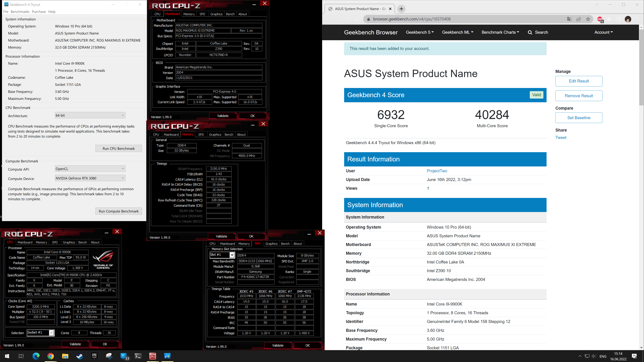
Task: Click the Geekbench Browser home link
Action: point(371,32)
